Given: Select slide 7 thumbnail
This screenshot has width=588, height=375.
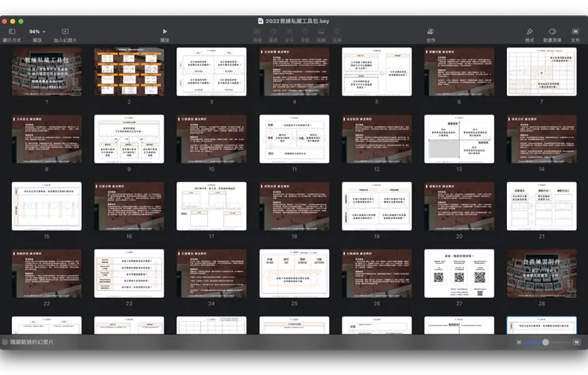Looking at the screenshot, I should pyautogui.click(x=542, y=72).
